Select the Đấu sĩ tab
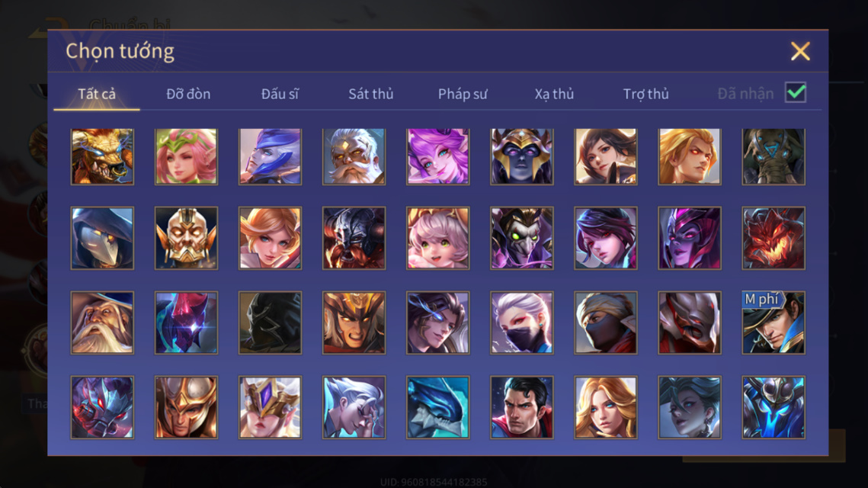This screenshot has width=868, height=488. 280,94
